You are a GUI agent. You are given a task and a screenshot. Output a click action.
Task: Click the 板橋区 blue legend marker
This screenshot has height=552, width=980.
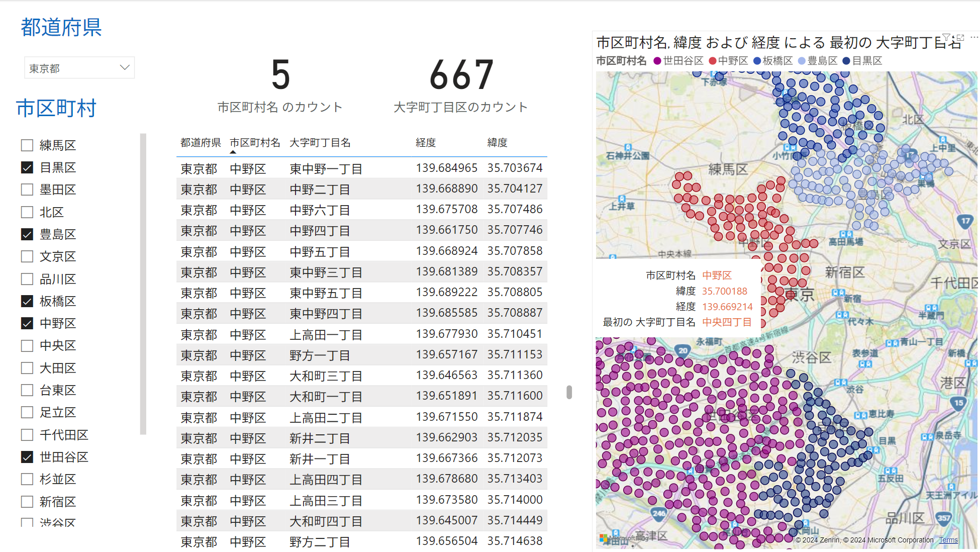point(757,61)
